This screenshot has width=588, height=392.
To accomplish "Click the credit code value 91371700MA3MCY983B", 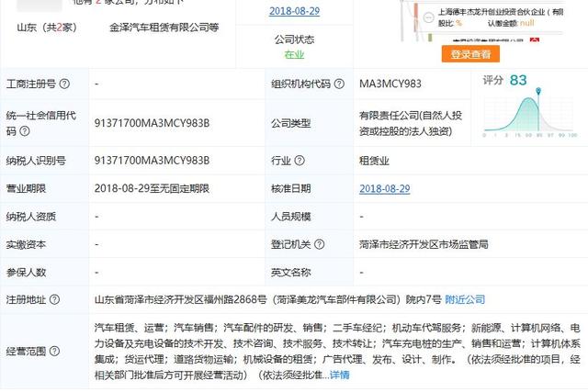I will 152,125.
